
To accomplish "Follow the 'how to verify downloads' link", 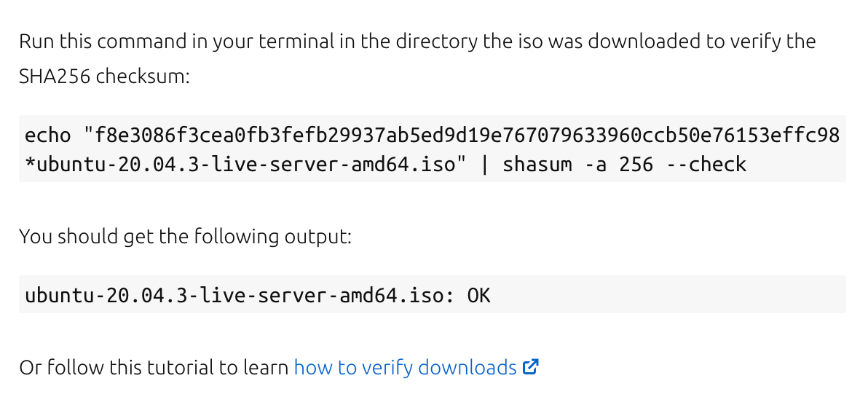I will (405, 367).
